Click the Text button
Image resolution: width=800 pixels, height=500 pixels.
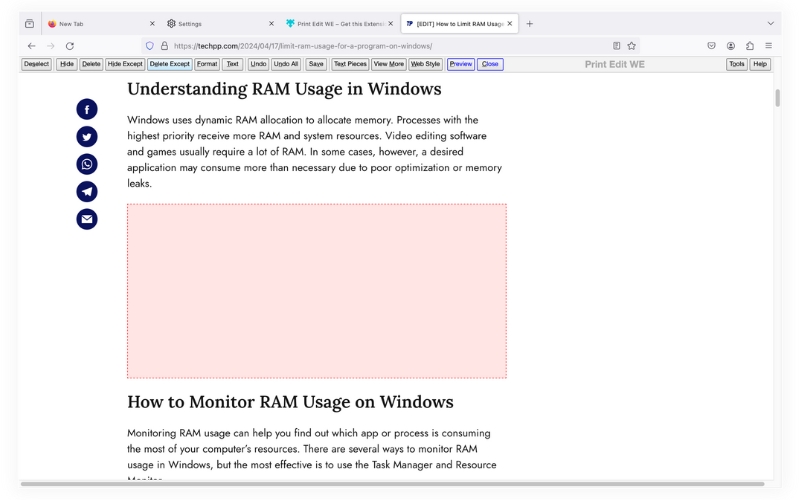(x=232, y=64)
